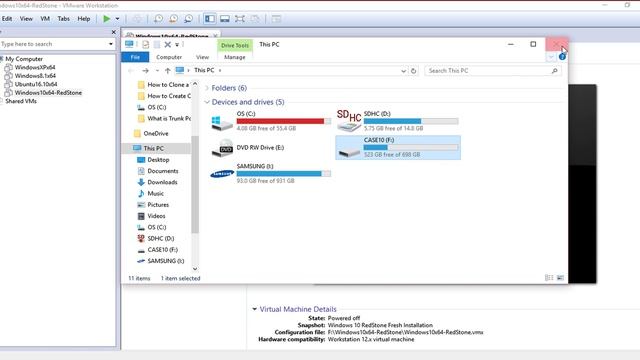Click the take snapshot toolbar icon
640x360 pixels.
[158, 19]
